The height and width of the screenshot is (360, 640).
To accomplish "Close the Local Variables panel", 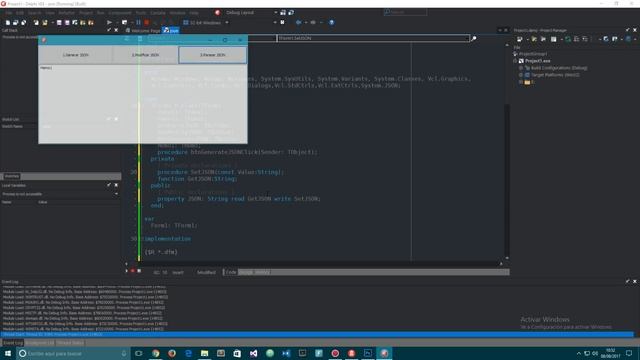I will (x=116, y=185).
